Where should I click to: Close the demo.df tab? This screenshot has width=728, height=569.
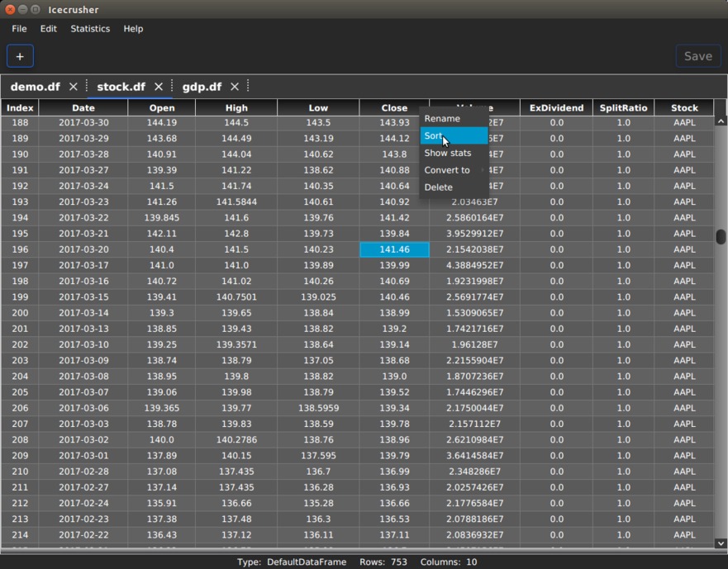pos(74,87)
